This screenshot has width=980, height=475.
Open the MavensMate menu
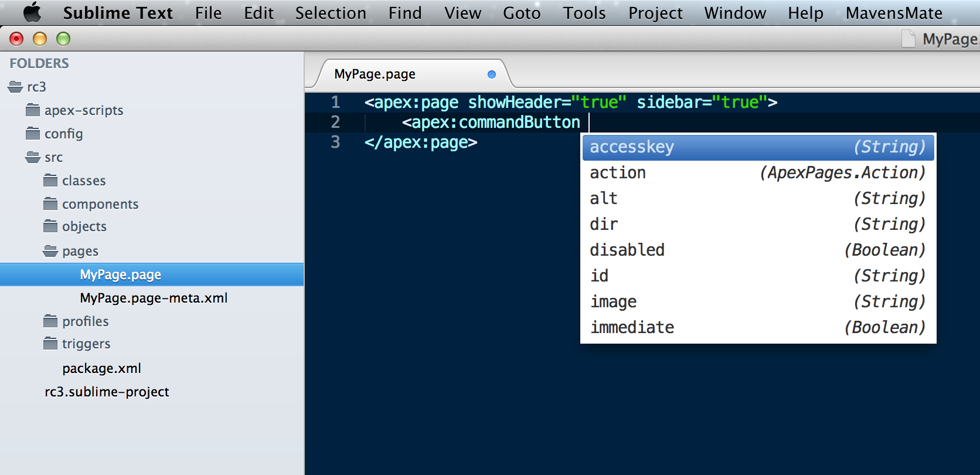pos(894,13)
